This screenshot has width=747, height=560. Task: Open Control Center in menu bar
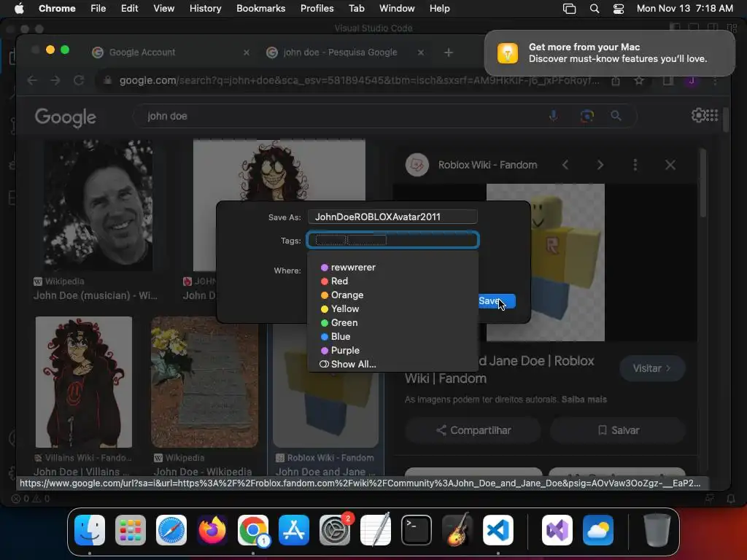[619, 9]
